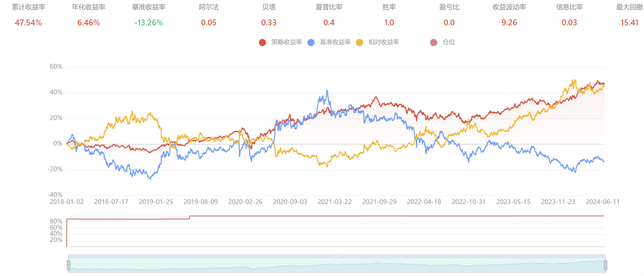The height and width of the screenshot is (276, 644).
Task: Click the 夏普比率 heading
Action: [329, 7]
